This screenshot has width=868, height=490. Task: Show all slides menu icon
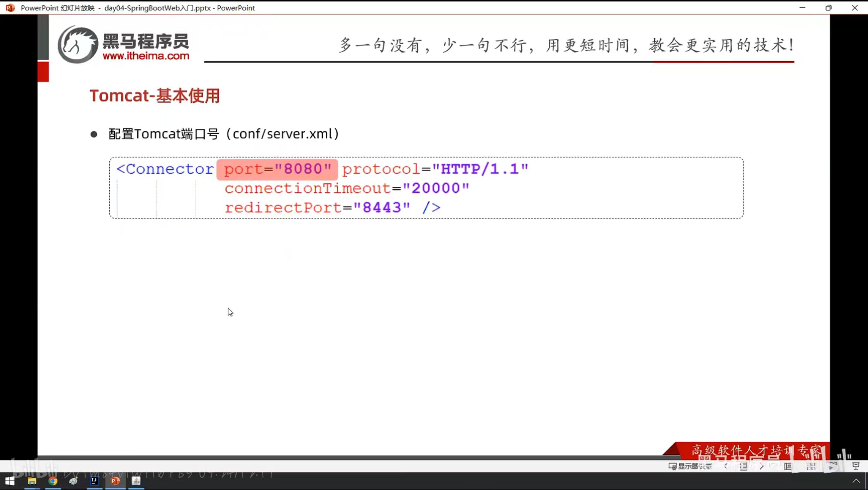743,466
